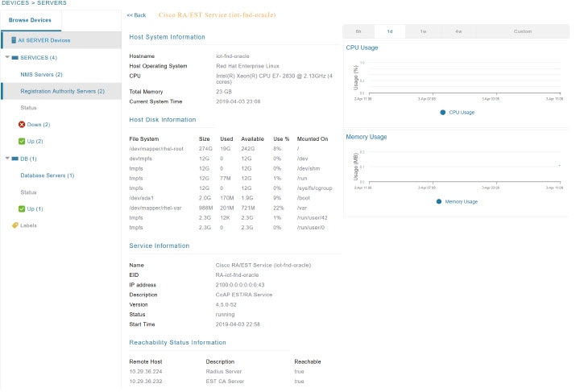Click the start time 2019-04-03 22:58
The width and height of the screenshot is (580, 392).
(238, 324)
